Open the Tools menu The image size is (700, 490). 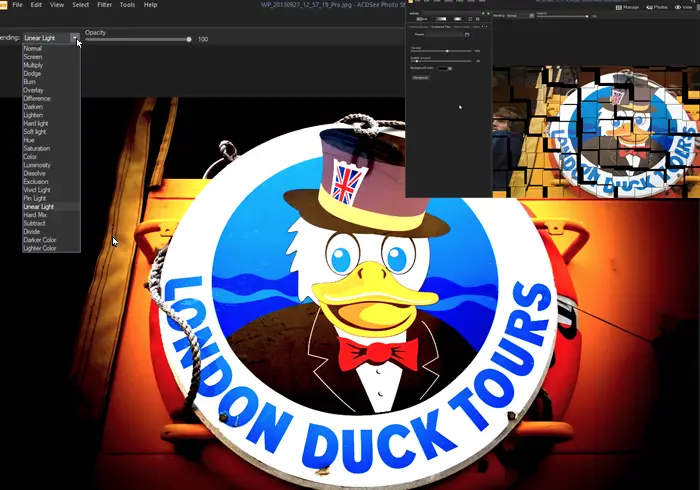(127, 5)
